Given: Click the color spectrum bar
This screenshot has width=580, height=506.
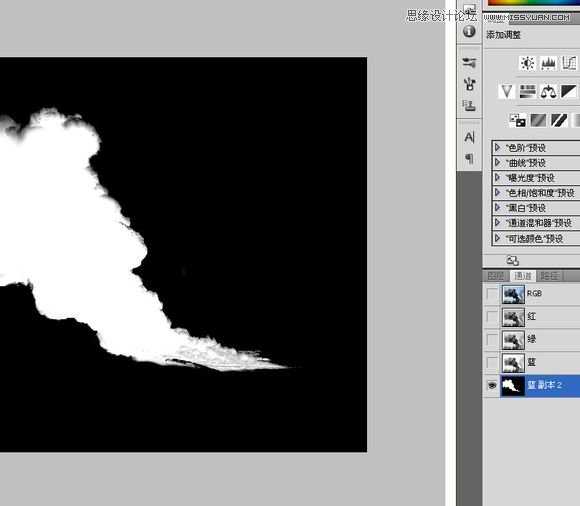Looking at the screenshot, I should tap(534, 3).
